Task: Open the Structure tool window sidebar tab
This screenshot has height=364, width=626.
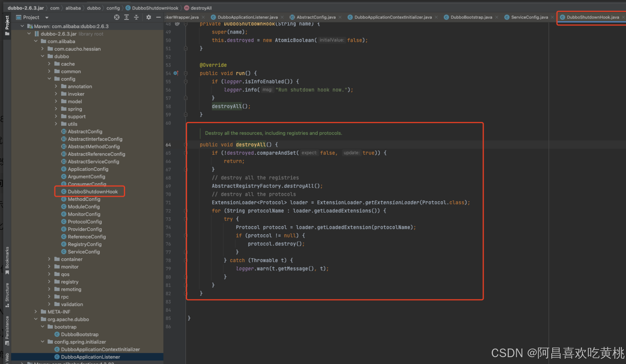Action: tap(7, 295)
